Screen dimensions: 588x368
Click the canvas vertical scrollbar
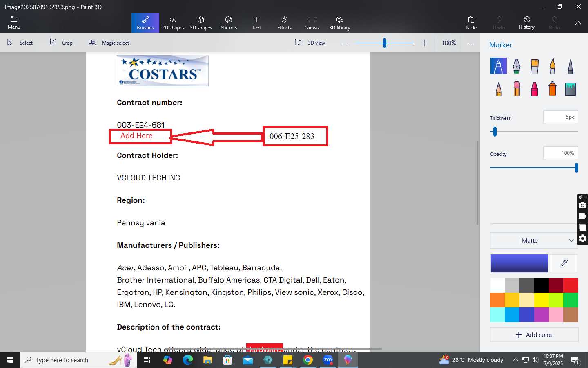click(x=477, y=183)
